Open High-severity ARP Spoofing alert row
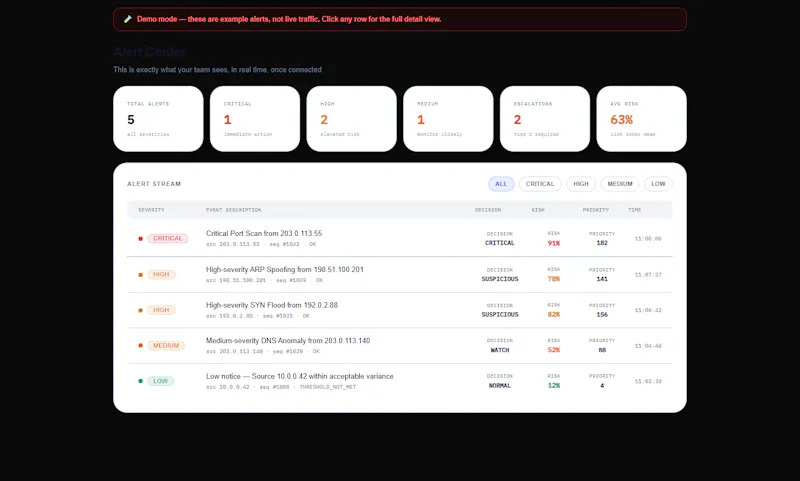 tap(399, 274)
